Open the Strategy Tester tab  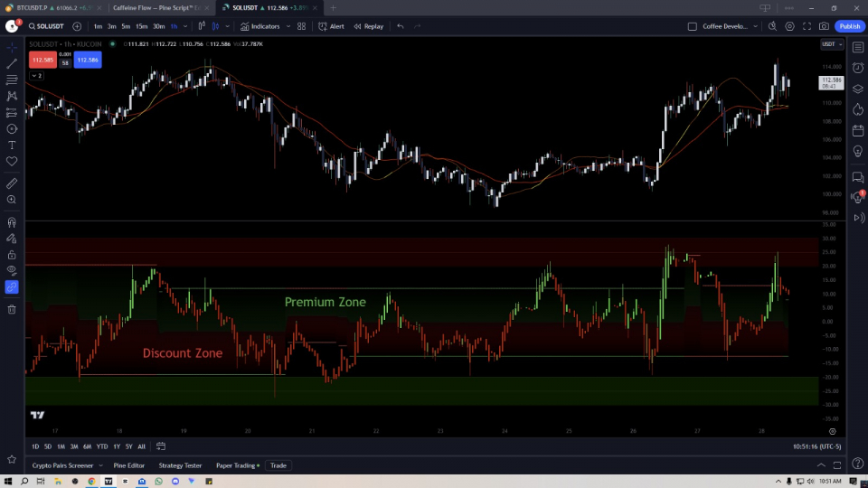tap(180, 465)
